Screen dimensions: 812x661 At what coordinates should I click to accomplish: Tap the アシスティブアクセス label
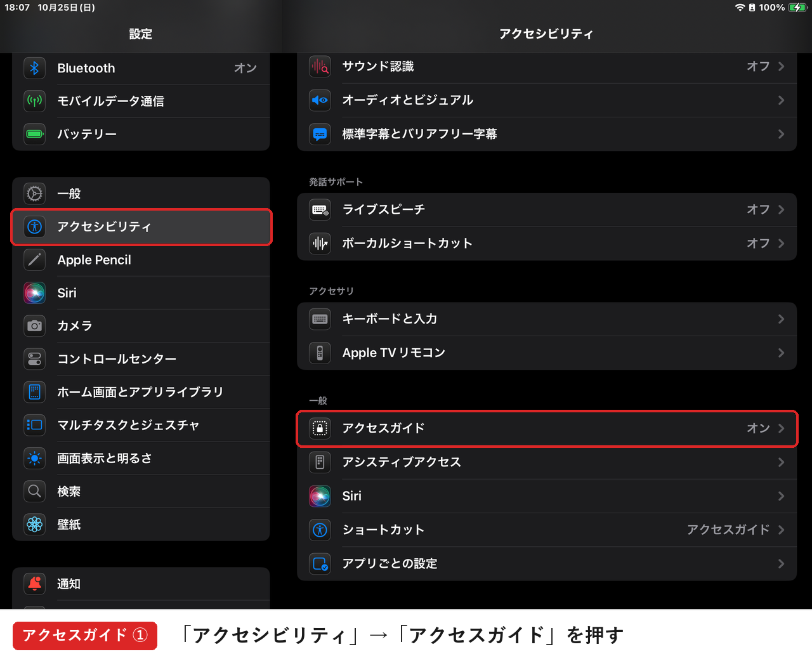[402, 462]
